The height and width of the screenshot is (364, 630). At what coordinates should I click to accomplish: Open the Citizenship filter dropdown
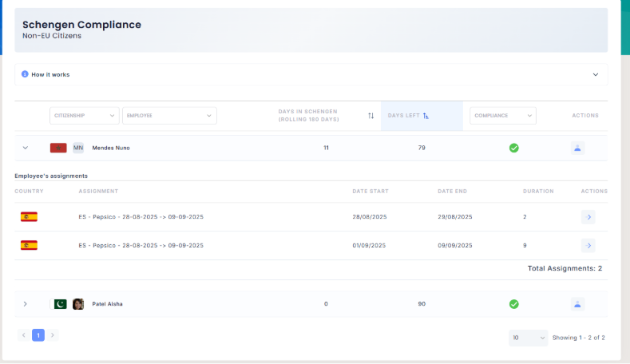point(84,116)
